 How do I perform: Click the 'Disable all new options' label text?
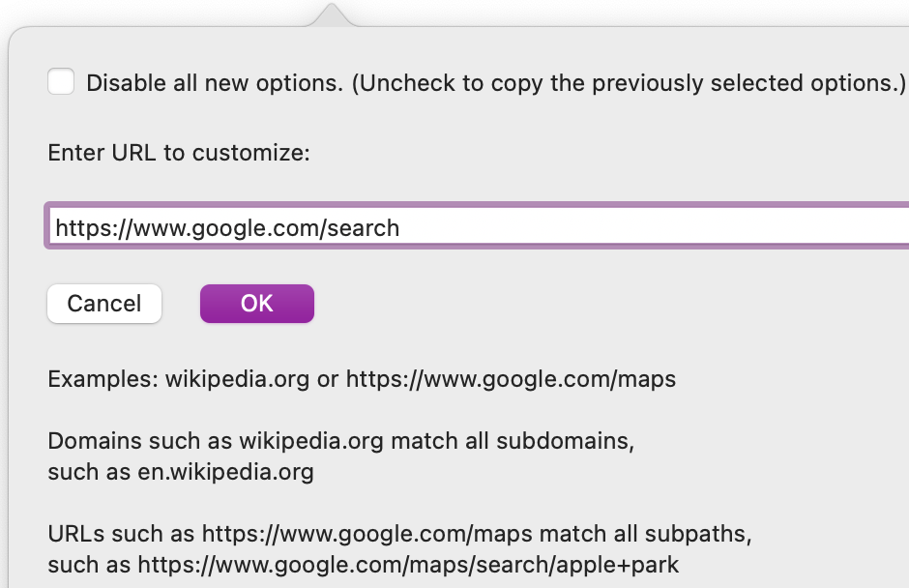coord(215,83)
